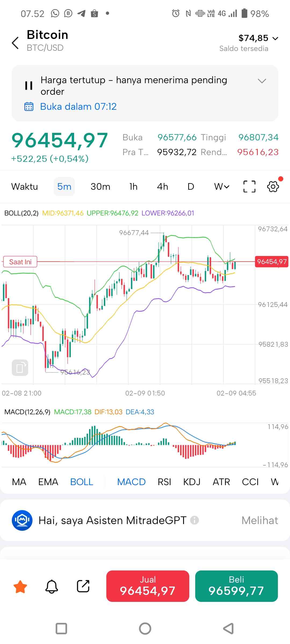
Task: Enable the KDJ indicator
Action: (192, 482)
